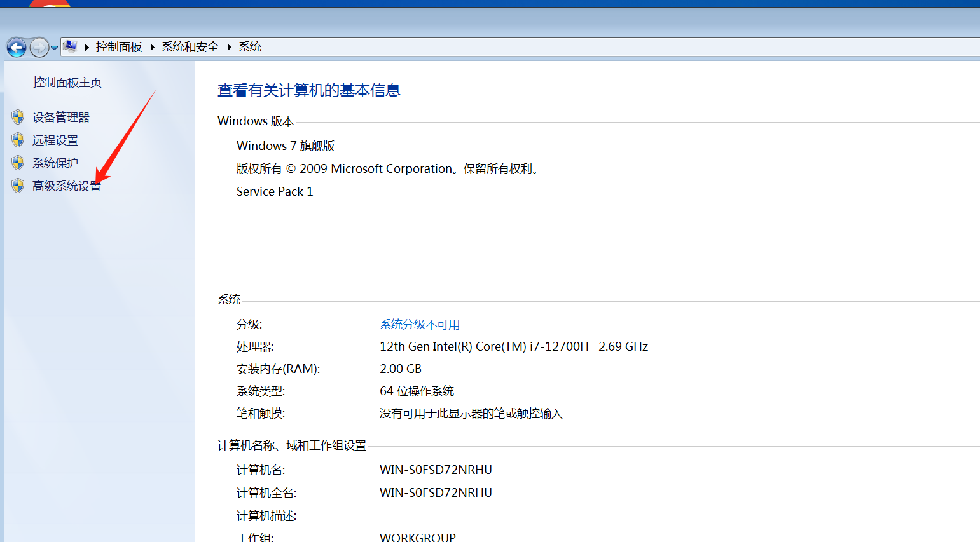
Task: Select 系统 in the breadcrumb path
Action: tap(250, 47)
